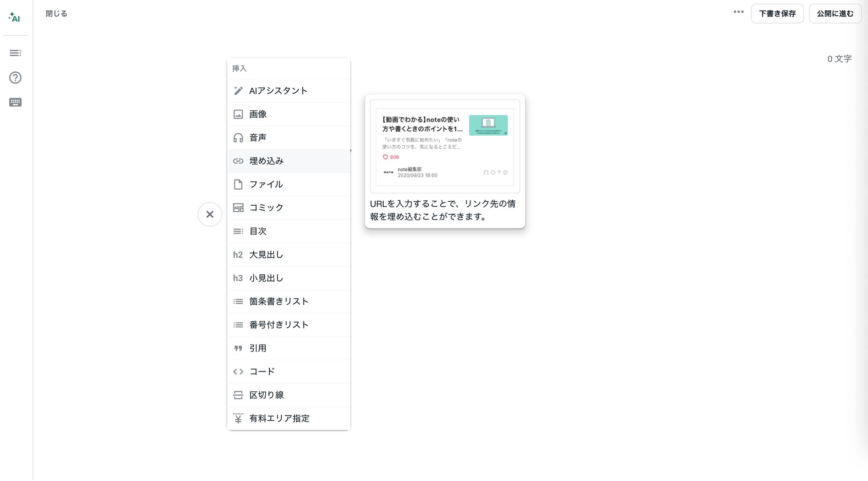Viewport: 868px width, 481px height.
Task: Show keyboard shortcuts icon
Action: tap(15, 102)
